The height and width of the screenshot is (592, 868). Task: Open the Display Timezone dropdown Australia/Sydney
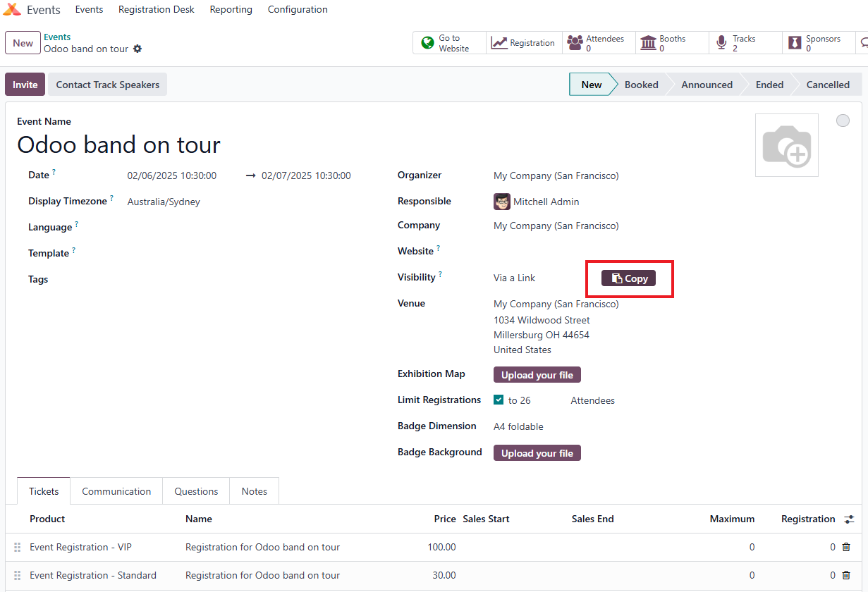pos(164,202)
